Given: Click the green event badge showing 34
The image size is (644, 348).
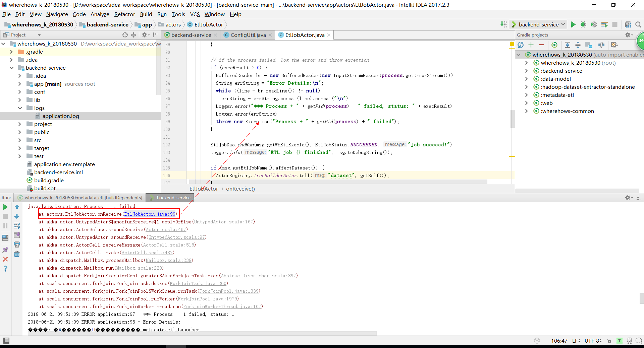Looking at the screenshot, I should (640, 41).
